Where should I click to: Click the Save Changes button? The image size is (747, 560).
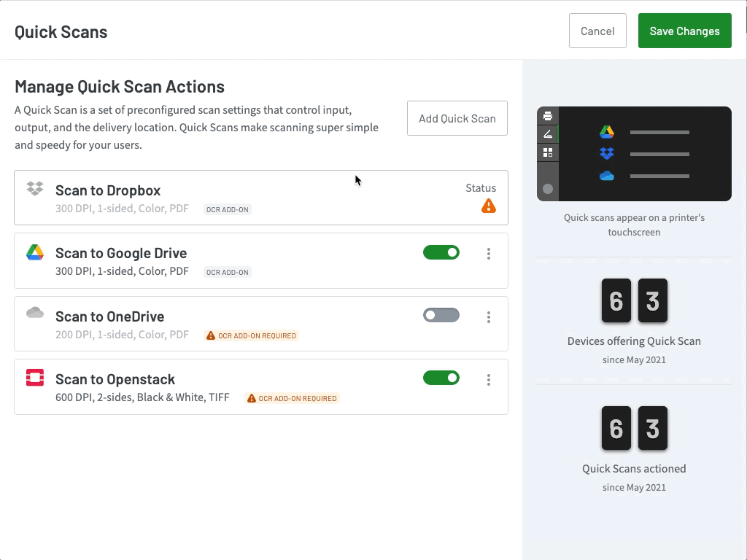pyautogui.click(x=684, y=31)
